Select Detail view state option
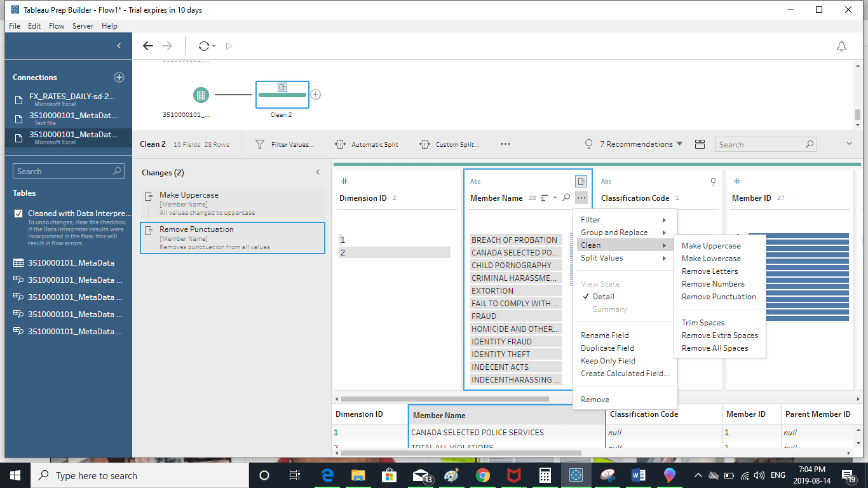Viewport: 868px width, 488px height. coord(603,297)
